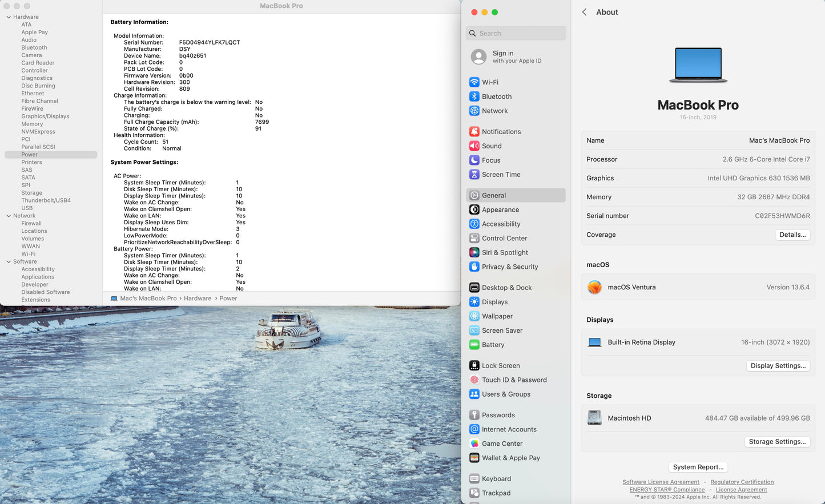Open Display Settings button
This screenshot has width=825, height=504.
tap(778, 366)
